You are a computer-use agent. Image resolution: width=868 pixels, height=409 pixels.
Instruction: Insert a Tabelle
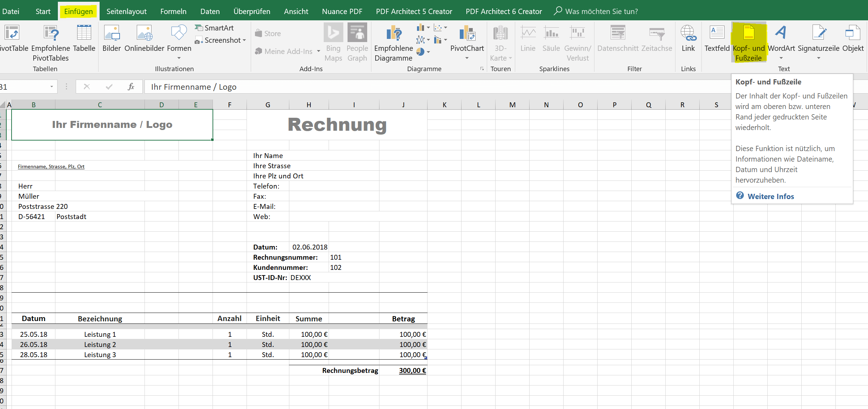tap(84, 39)
